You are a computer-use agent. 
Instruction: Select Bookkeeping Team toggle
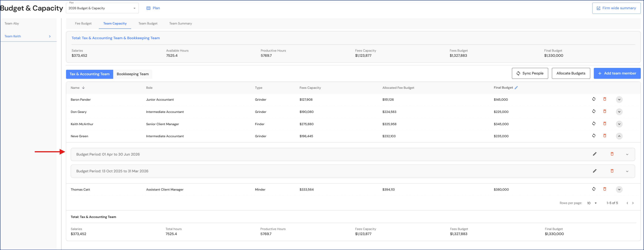tap(132, 74)
